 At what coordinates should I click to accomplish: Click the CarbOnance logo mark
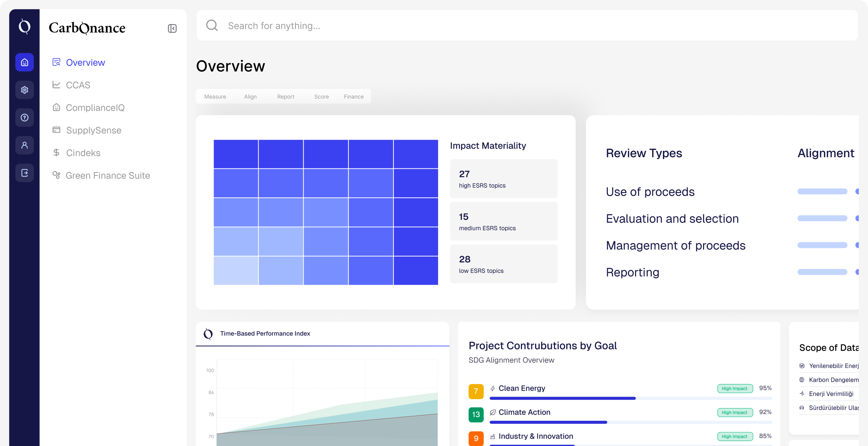pyautogui.click(x=24, y=27)
